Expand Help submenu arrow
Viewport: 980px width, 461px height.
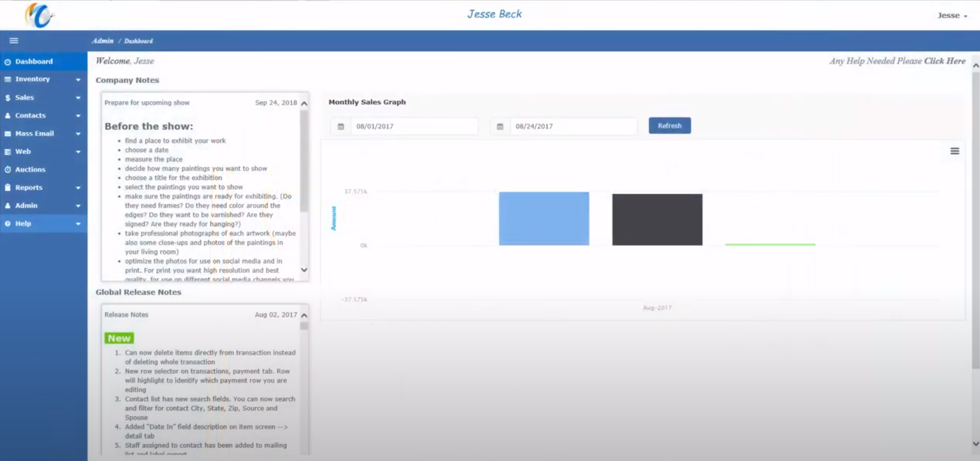[x=78, y=224]
